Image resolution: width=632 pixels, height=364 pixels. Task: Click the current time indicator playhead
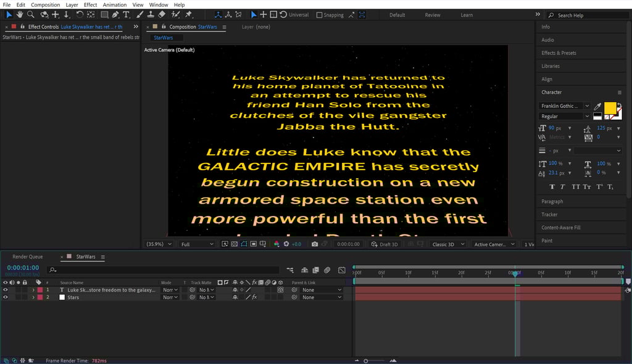515,273
